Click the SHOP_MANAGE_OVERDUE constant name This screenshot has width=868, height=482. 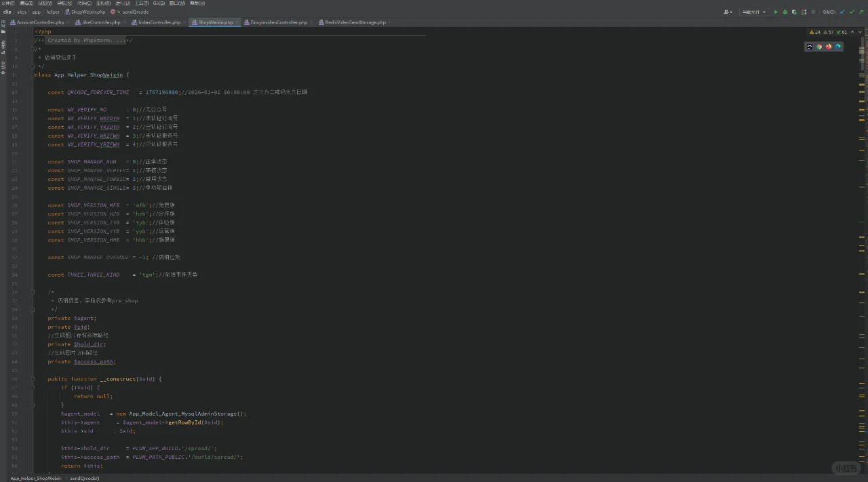98,258
